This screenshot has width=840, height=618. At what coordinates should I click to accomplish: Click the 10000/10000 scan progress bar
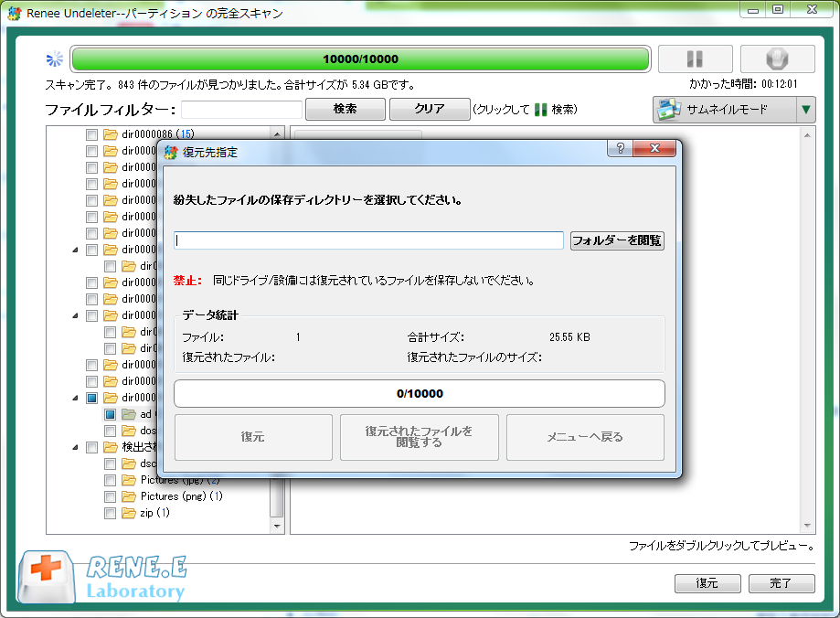360,59
